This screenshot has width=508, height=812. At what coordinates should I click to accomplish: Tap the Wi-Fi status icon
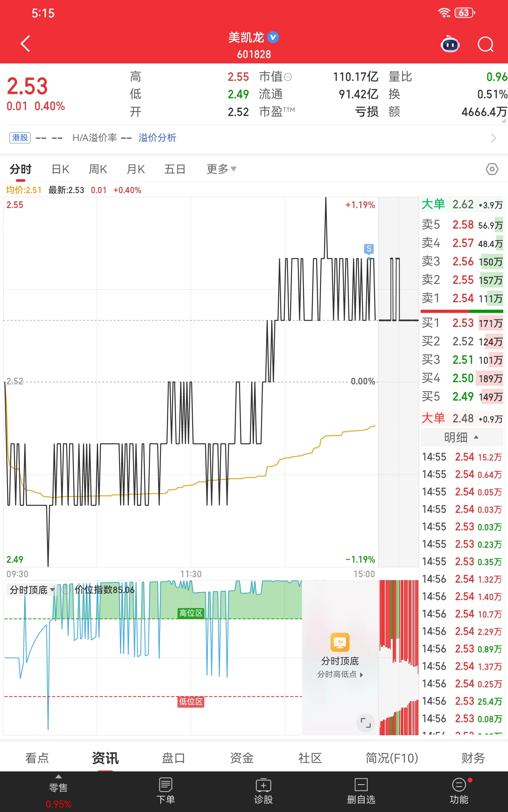pos(444,13)
